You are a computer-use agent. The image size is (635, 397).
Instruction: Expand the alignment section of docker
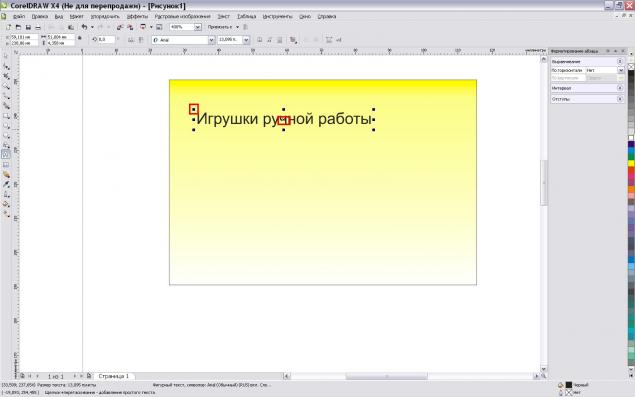pos(620,61)
